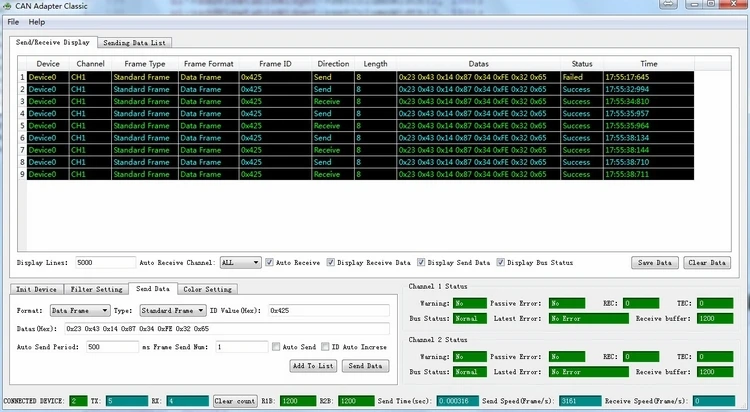The width and height of the screenshot is (750, 412).
Task: Select timestamp 17:55:32:994 in row 2
Action: (x=649, y=89)
